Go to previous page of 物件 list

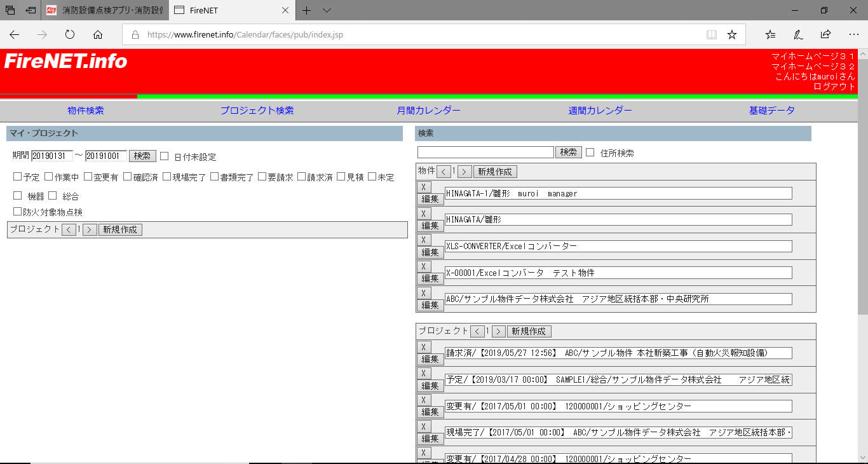pos(444,172)
